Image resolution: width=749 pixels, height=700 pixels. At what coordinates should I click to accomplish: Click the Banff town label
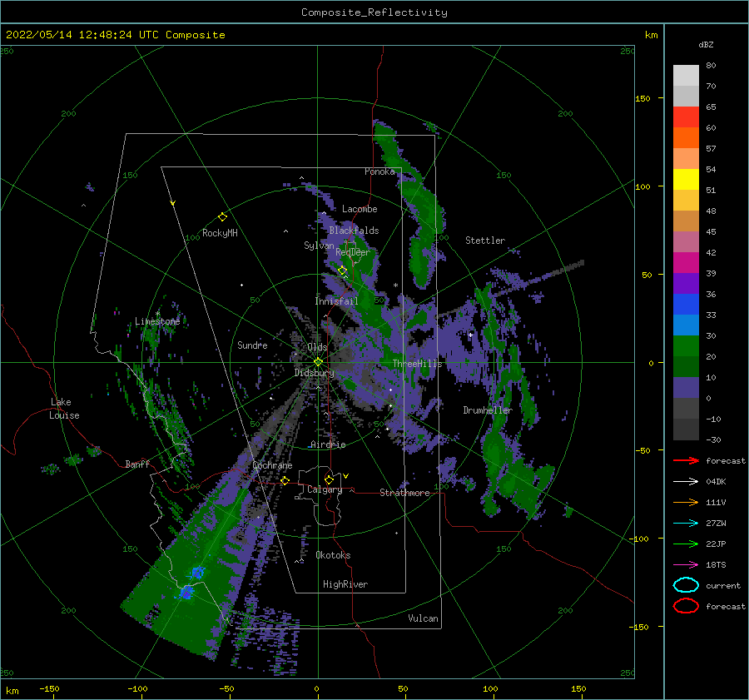(x=137, y=464)
